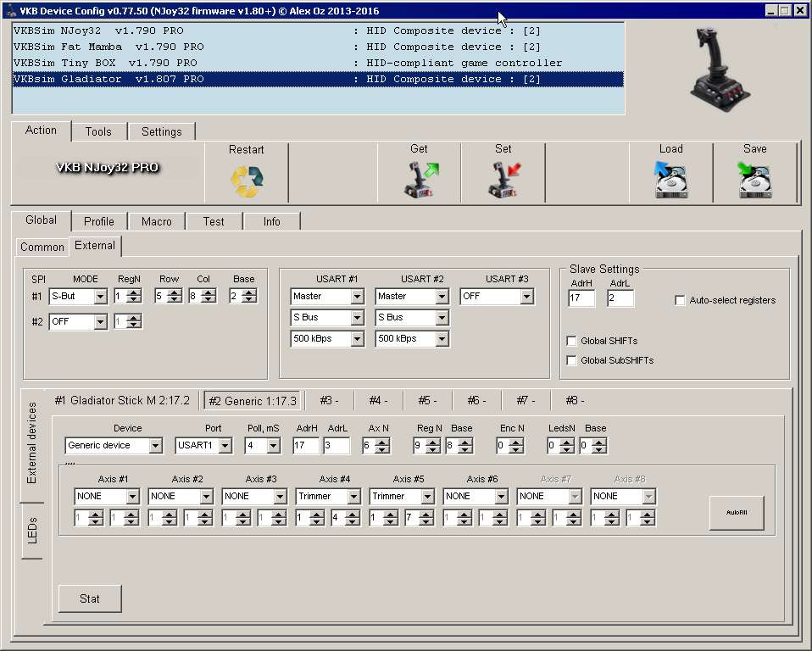Select VKBsim Gladiator v1.807 PRO row
812x651 pixels.
coord(318,79)
